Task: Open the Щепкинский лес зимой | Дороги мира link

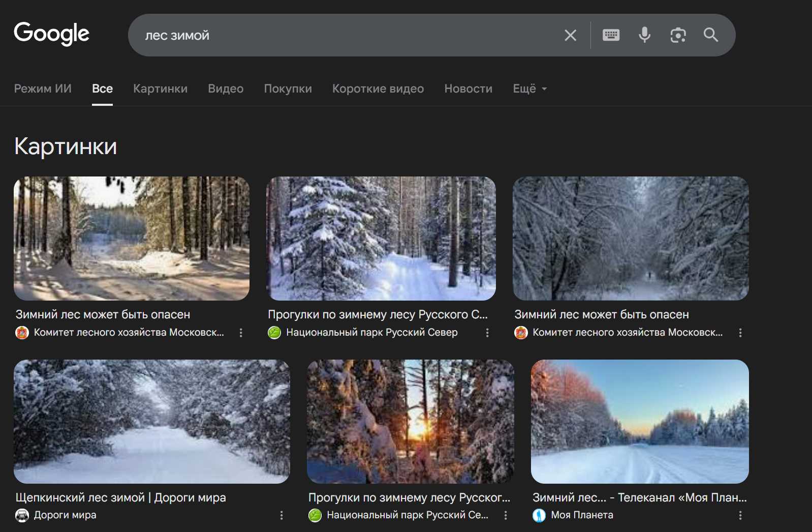Action: (x=120, y=497)
